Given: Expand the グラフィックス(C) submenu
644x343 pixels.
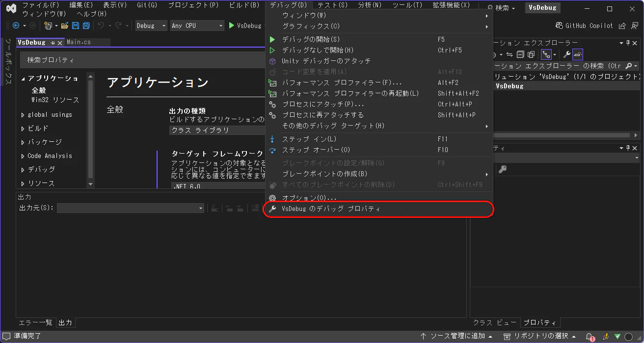Looking at the screenshot, I should coord(379,26).
